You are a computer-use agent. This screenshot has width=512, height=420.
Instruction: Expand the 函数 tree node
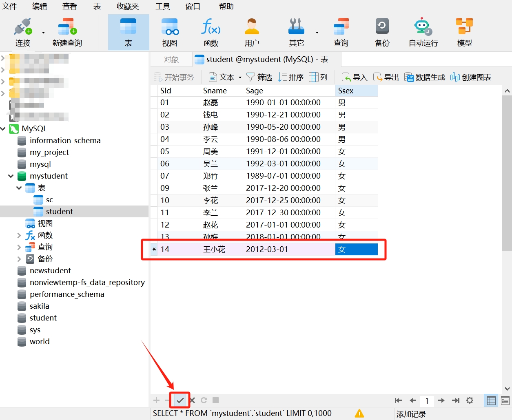point(19,235)
